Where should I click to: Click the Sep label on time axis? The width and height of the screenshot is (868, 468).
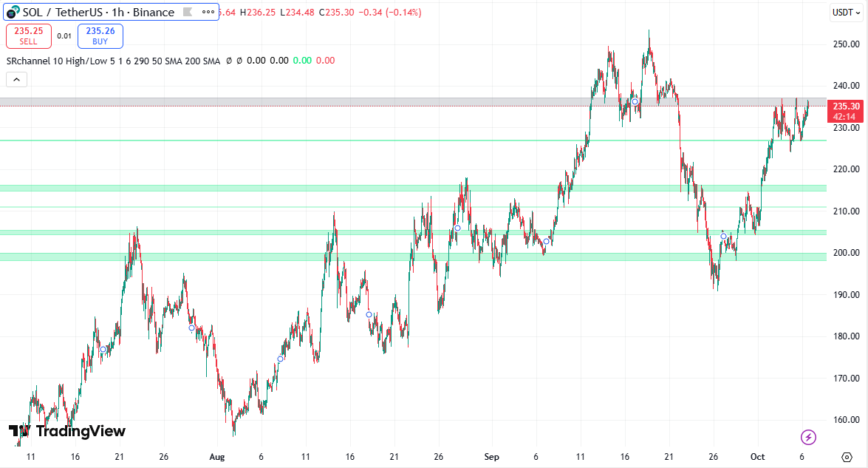491,457
